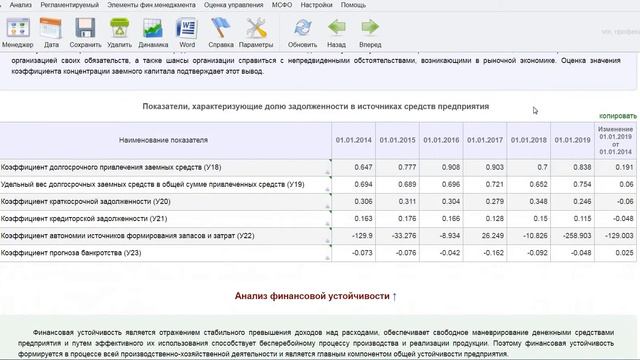Image resolution: width=640 pixels, height=360 pixels.
Task: Click the small marker icon in the У19 row
Action: [x=327, y=190]
